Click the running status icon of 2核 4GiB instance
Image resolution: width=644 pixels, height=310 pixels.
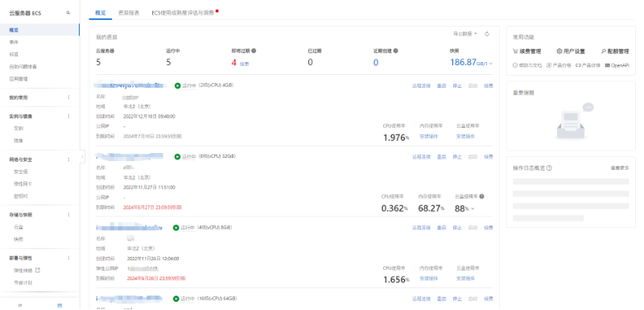tap(177, 86)
